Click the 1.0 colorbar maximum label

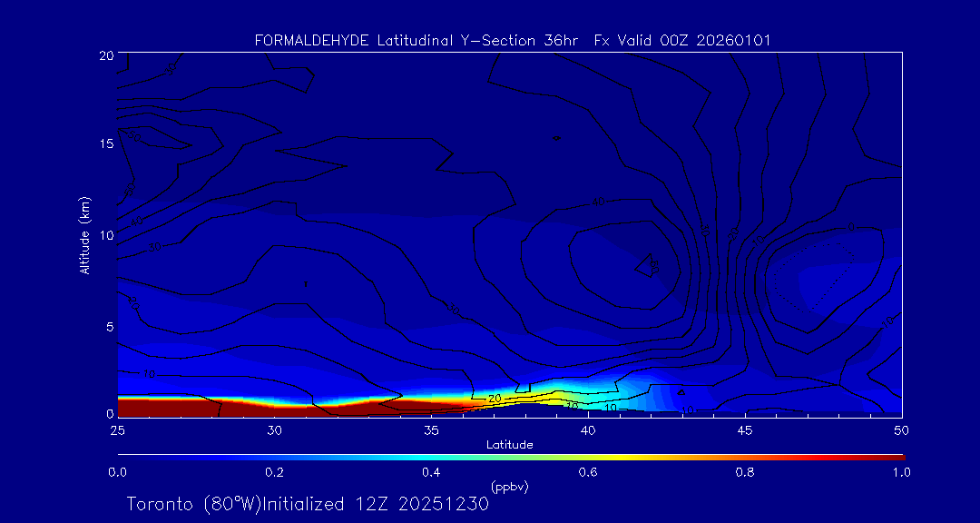tap(901, 472)
